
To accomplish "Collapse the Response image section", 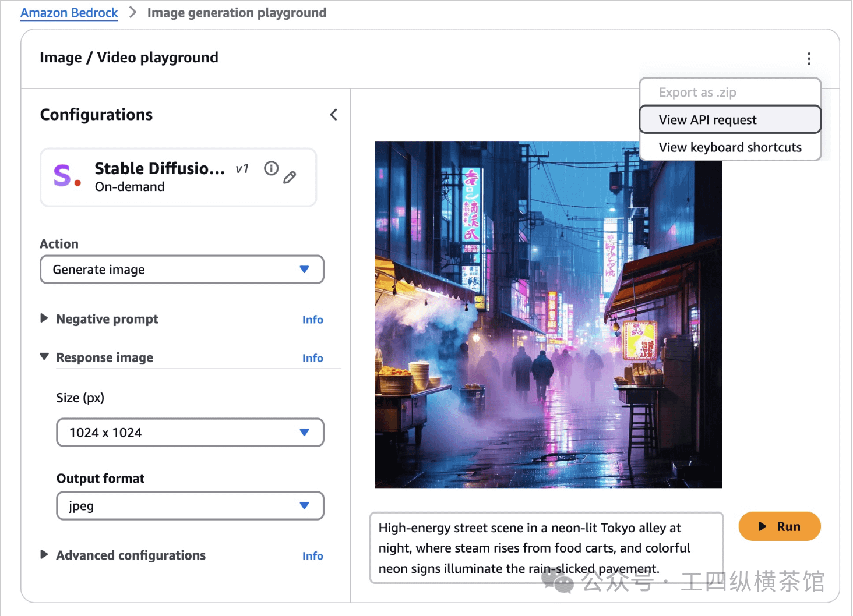I will pyautogui.click(x=44, y=357).
